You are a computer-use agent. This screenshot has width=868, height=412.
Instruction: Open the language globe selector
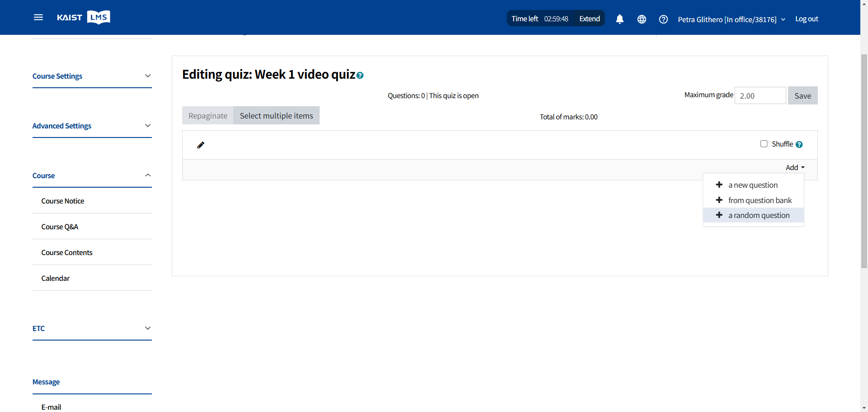pos(642,19)
